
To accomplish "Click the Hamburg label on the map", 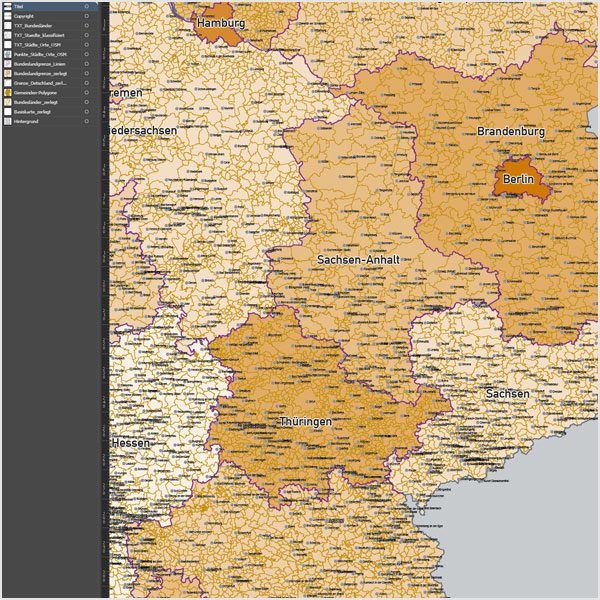I will pos(221,22).
